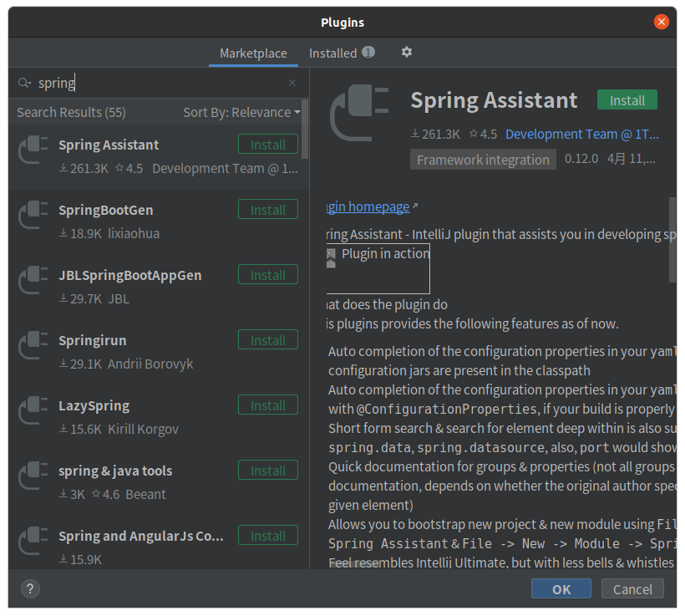Click the Springirun plugin icon
Viewport: 685px width, 616px height.
coord(33,345)
